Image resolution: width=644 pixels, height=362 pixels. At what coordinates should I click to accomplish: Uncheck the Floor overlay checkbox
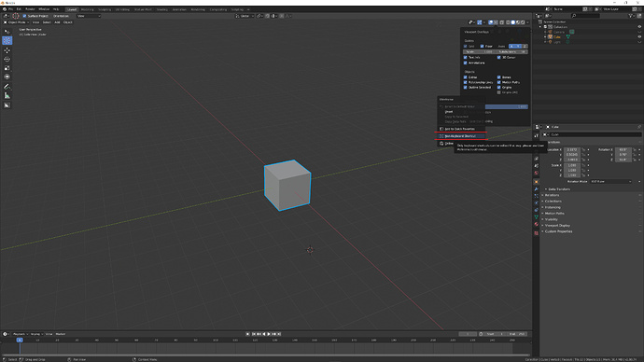483,47
